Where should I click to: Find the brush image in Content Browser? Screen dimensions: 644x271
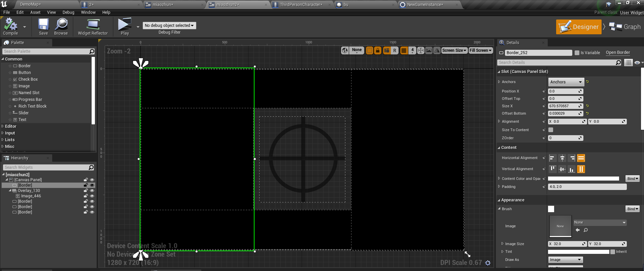click(586, 230)
